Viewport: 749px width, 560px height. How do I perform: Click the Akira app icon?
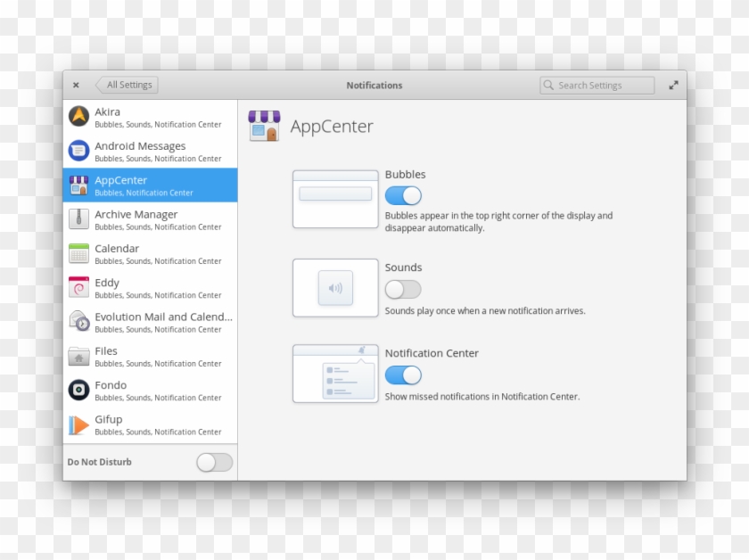tap(78, 117)
